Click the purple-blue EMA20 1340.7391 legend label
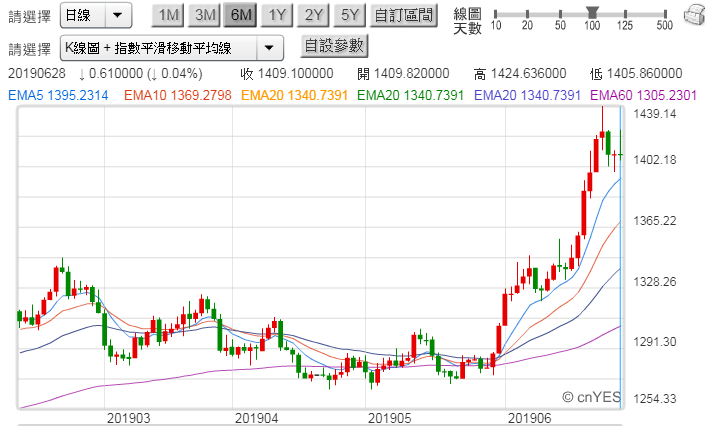 click(527, 95)
